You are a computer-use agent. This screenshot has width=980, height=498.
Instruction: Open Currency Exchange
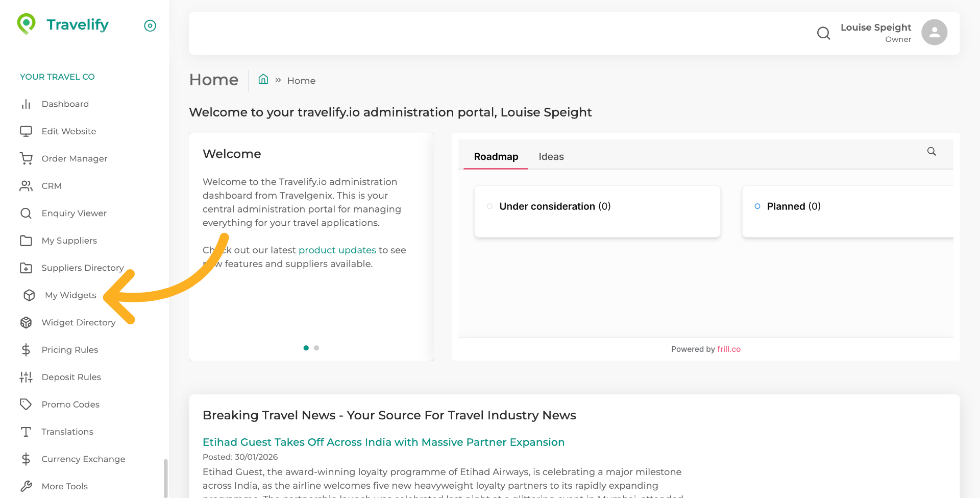click(84, 459)
